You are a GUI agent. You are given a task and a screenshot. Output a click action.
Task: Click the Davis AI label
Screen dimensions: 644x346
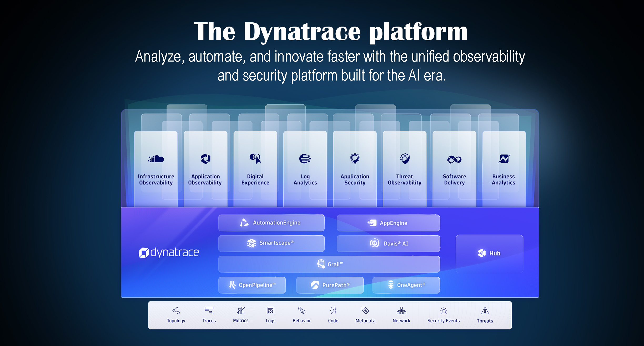tap(396, 243)
